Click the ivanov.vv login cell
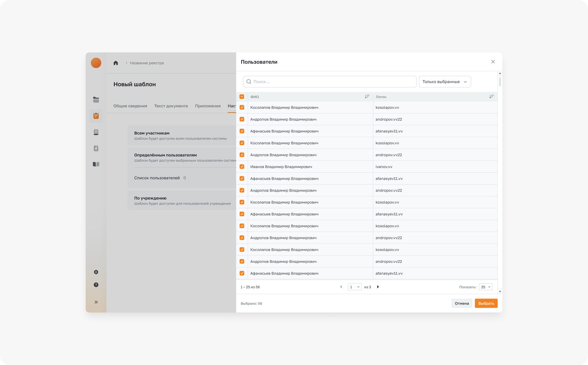The height and width of the screenshot is (365, 588). pos(435,167)
